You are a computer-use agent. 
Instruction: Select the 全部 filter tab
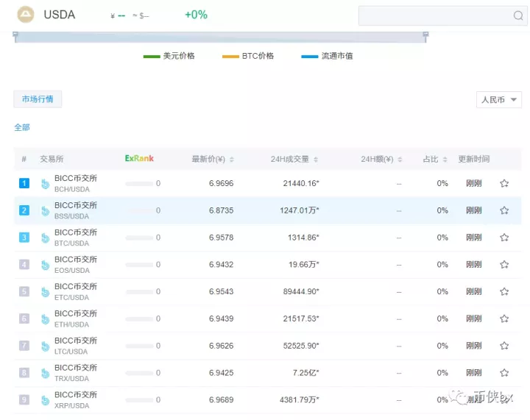[22, 127]
